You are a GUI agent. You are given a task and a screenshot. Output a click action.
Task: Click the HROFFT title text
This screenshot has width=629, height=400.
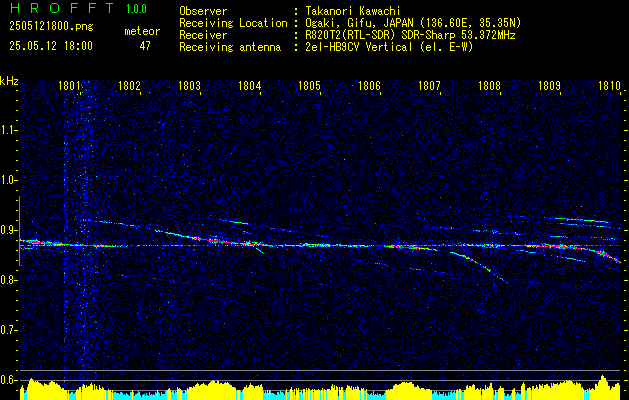[x=62, y=8]
